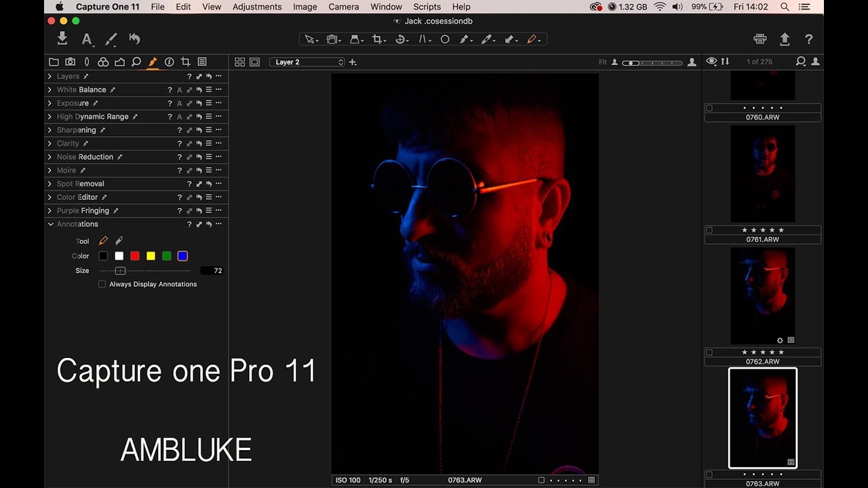This screenshot has width=868, height=488.
Task: Click the sort arrows icon in the browser
Action: pos(725,62)
